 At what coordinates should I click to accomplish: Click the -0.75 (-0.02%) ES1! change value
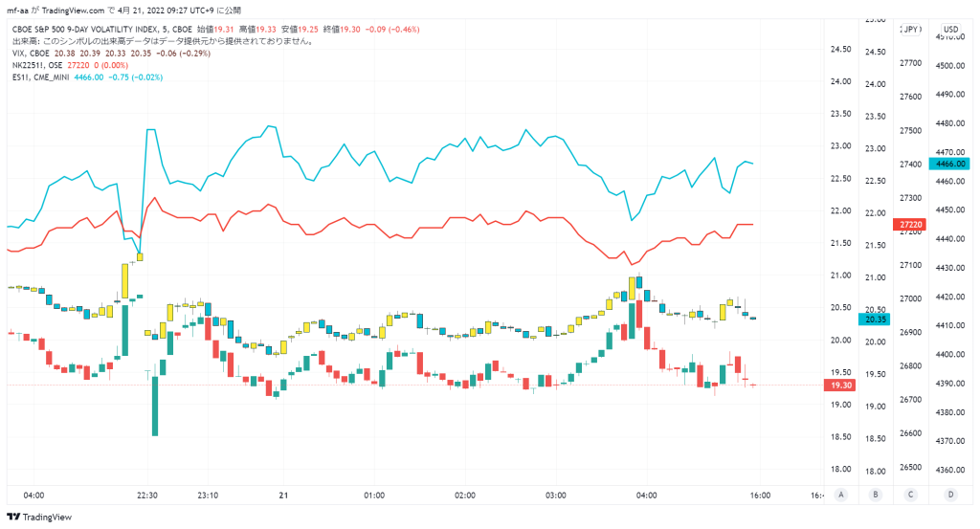[136, 77]
